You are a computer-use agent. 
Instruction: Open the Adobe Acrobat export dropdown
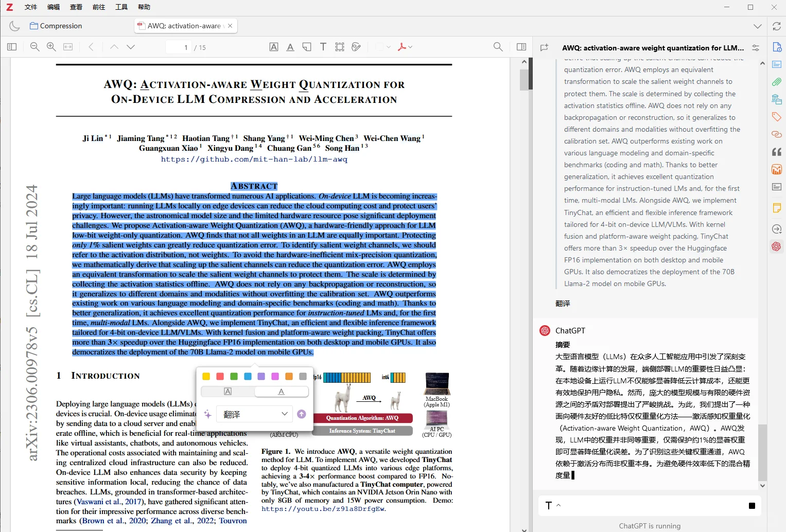click(x=405, y=46)
